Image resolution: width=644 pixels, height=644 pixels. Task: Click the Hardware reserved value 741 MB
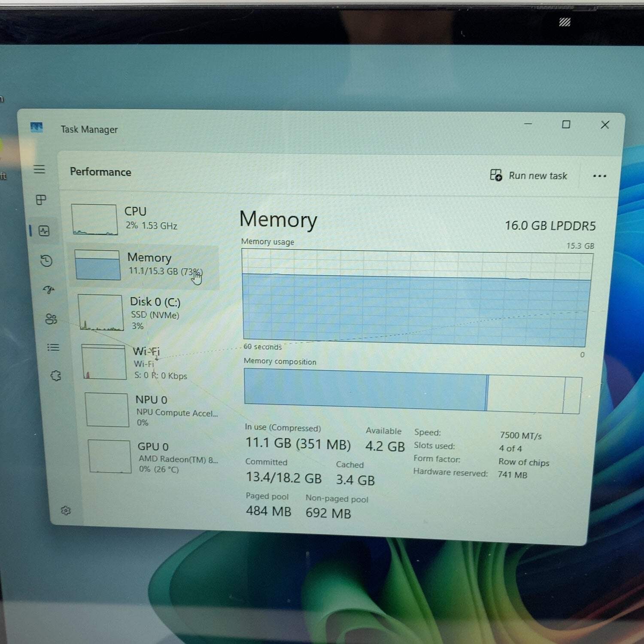click(512, 475)
